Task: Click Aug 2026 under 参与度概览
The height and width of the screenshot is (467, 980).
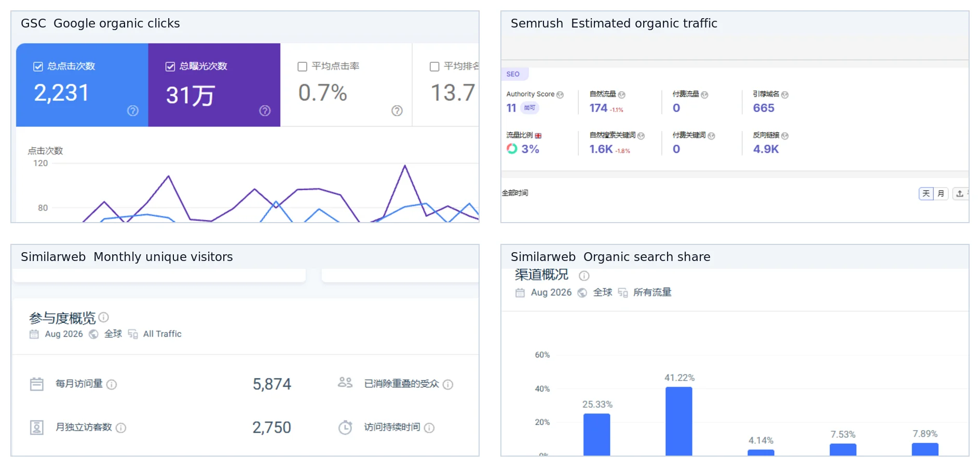Action: coord(64,334)
